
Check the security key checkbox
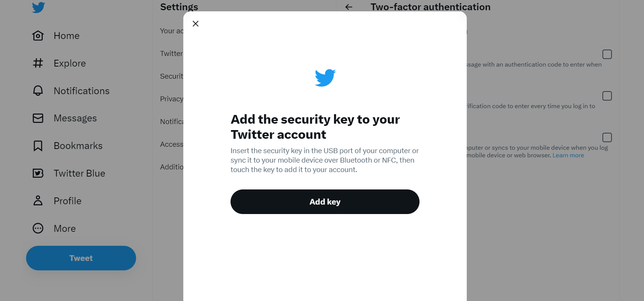pyautogui.click(x=607, y=137)
